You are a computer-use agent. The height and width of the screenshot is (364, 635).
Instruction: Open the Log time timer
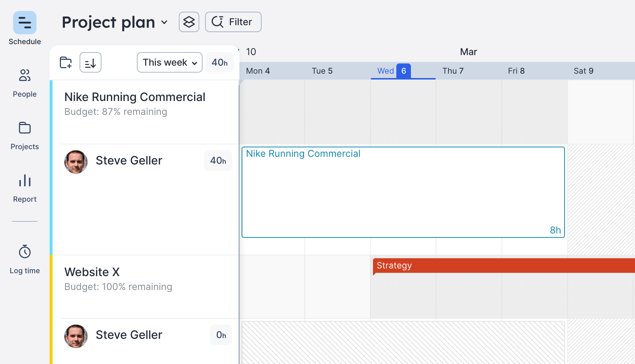pos(25,259)
